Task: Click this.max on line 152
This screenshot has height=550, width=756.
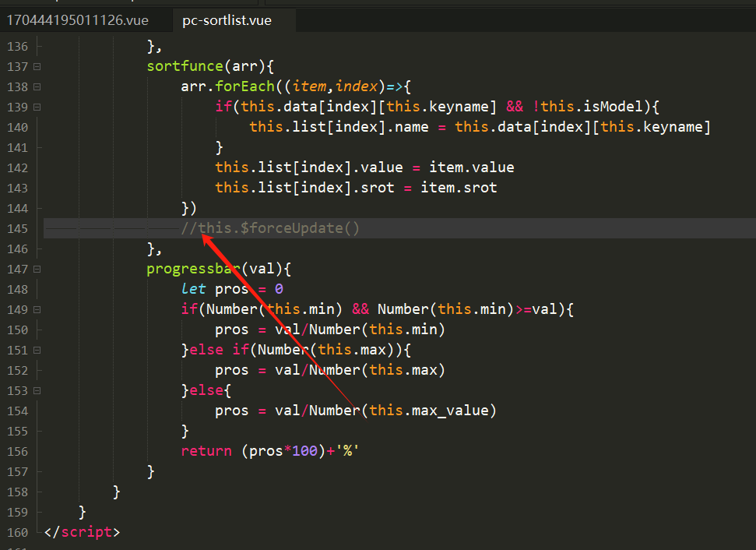Action: pyautogui.click(x=403, y=370)
